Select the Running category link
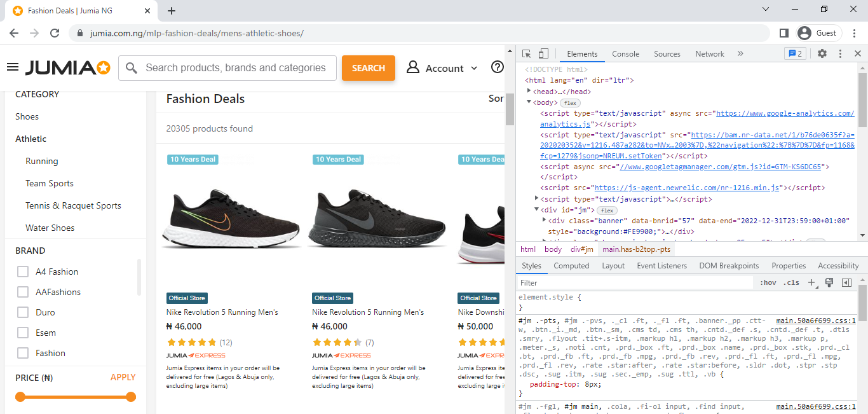This screenshot has width=868, height=414. click(42, 161)
